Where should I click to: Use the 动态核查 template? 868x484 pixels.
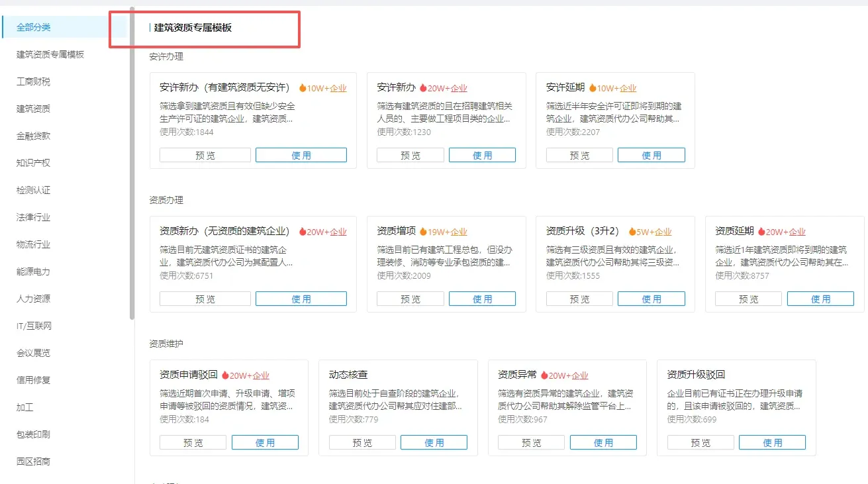point(434,442)
